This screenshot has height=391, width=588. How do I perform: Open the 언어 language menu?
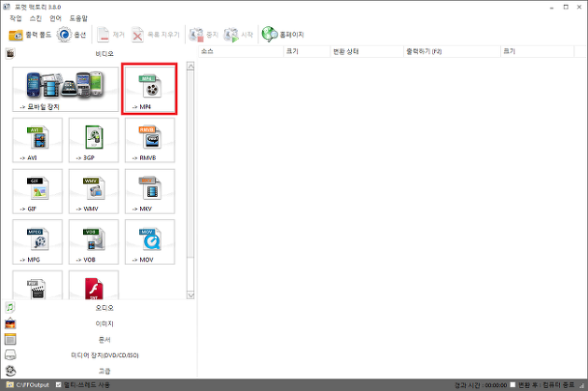56,18
